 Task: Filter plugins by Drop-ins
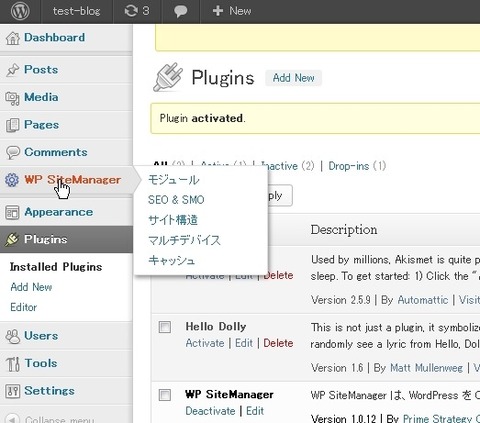(x=357, y=166)
